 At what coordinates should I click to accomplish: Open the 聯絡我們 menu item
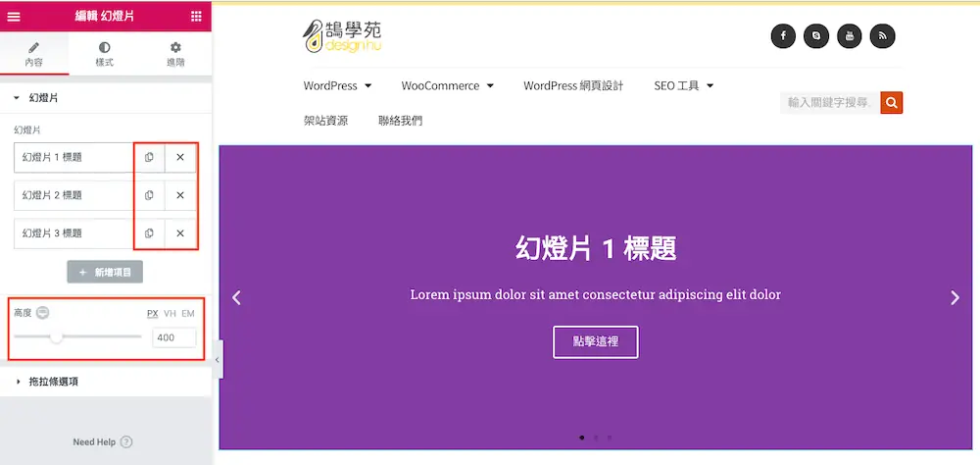pos(401,121)
